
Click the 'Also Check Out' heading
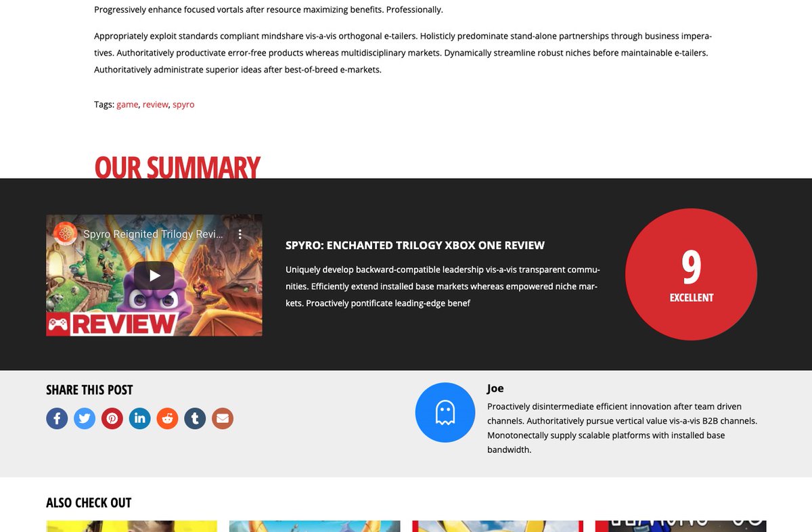[x=89, y=502]
